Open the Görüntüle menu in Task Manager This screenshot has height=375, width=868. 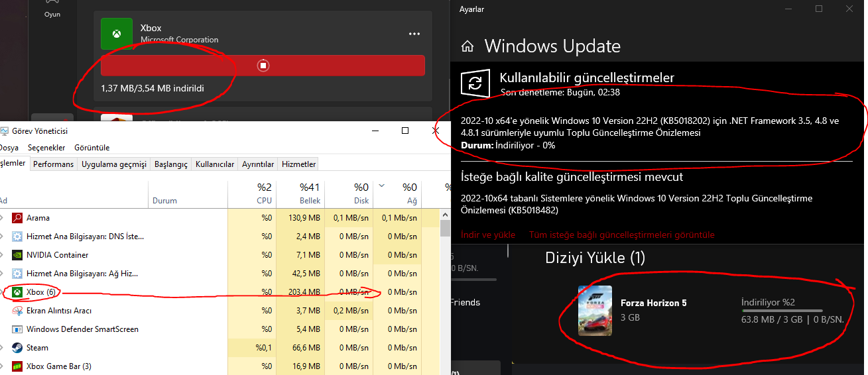(92, 148)
